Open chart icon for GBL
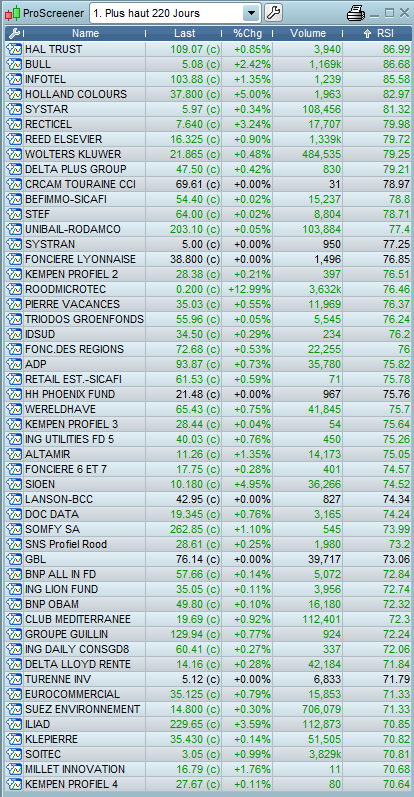Screen dimensions: 414x797 coord(13,559)
